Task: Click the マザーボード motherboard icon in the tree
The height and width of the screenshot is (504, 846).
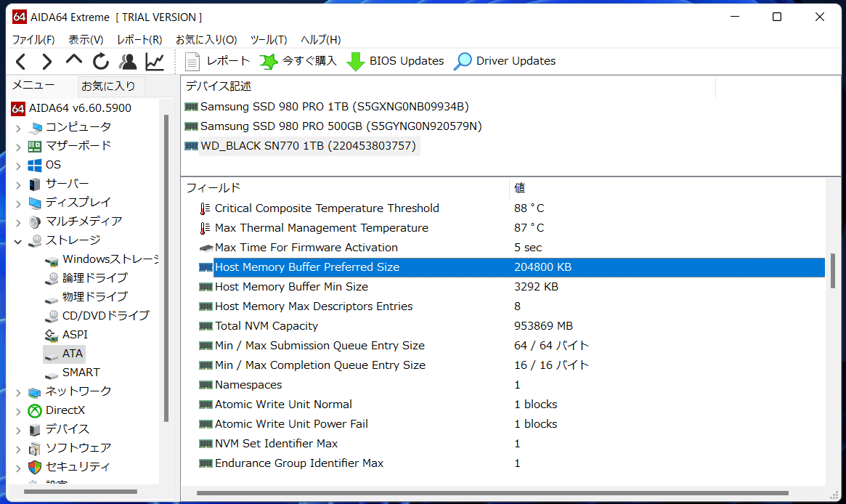Action: click(x=35, y=146)
